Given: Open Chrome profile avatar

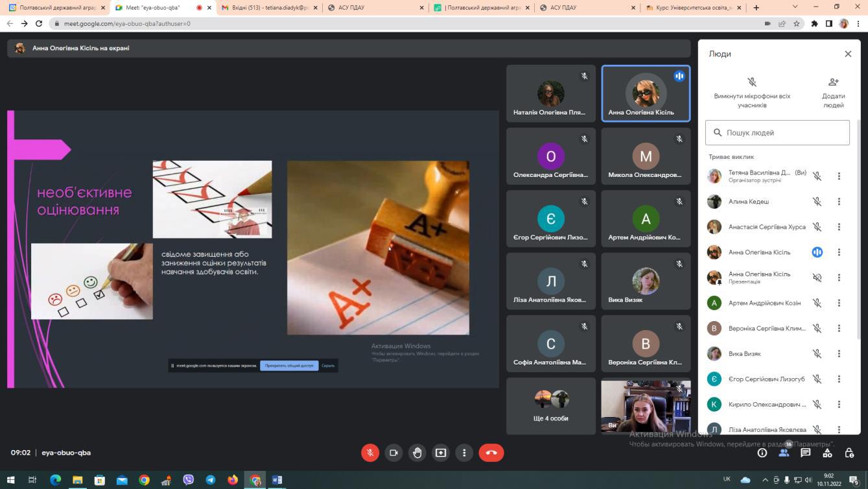Looking at the screenshot, I should [x=843, y=23].
